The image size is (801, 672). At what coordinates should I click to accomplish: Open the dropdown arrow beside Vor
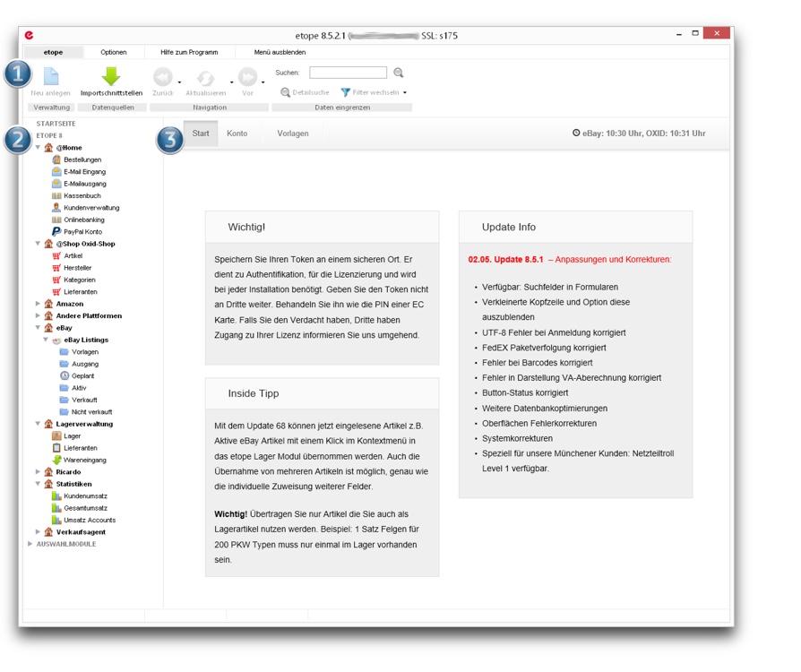pyautogui.click(x=263, y=82)
